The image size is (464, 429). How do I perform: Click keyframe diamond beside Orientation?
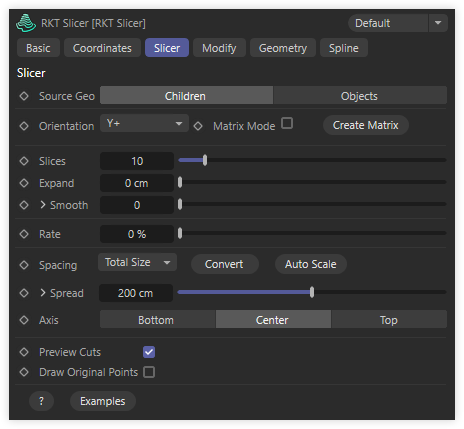pos(24,126)
